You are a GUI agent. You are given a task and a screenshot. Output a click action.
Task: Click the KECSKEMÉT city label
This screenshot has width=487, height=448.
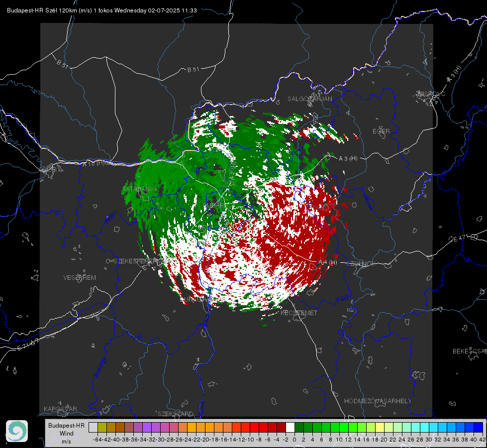point(299,313)
